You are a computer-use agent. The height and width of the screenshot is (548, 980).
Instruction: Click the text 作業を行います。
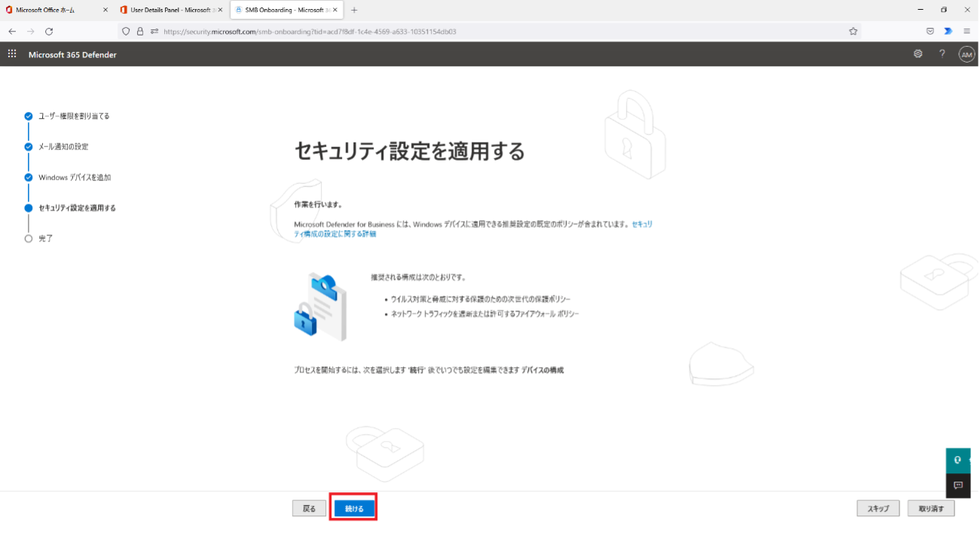click(318, 204)
